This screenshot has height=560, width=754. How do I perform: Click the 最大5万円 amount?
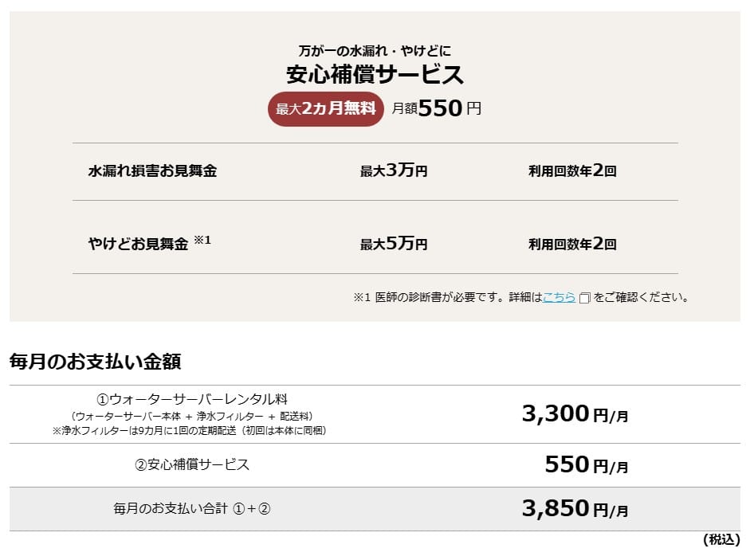pyautogui.click(x=394, y=244)
